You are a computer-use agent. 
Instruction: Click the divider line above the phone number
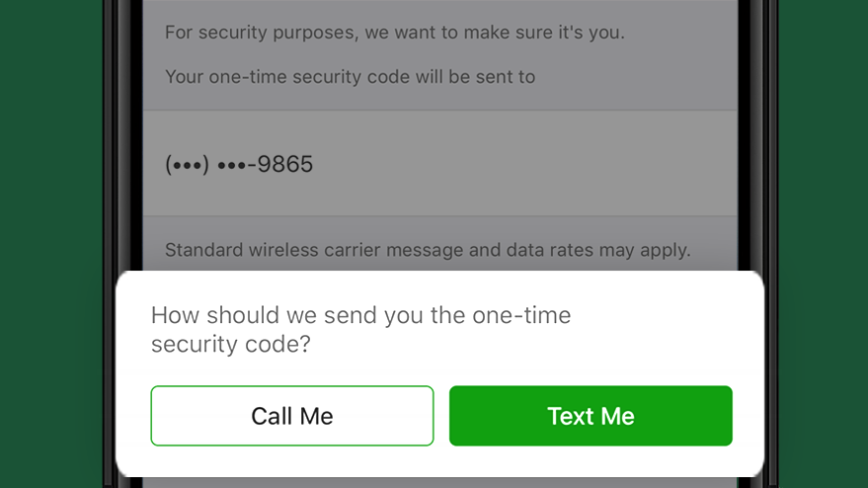[440, 111]
